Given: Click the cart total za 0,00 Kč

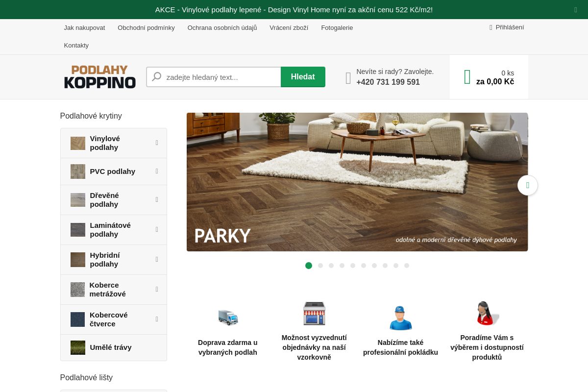Looking at the screenshot, I should click(x=495, y=82).
